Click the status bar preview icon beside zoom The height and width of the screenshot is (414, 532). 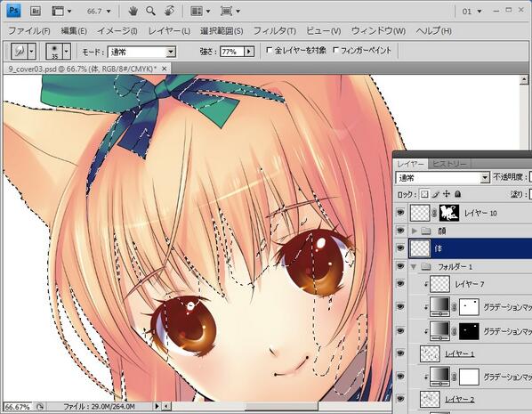[x=40, y=407]
